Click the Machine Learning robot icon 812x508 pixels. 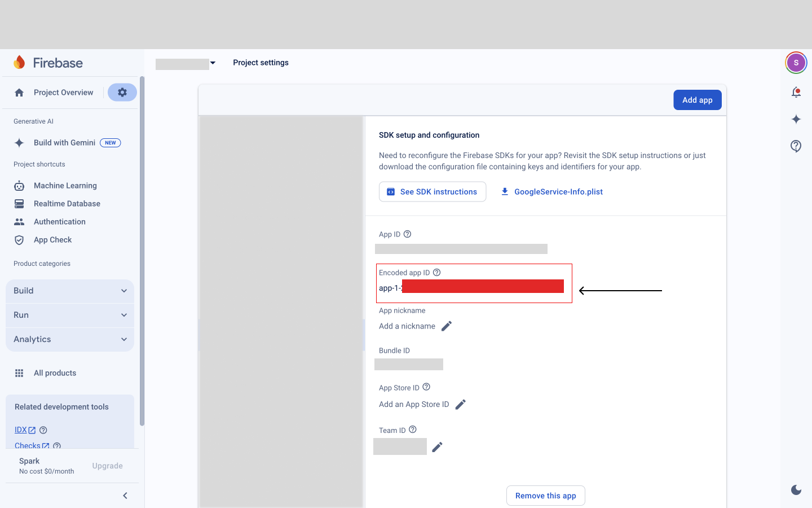click(x=19, y=186)
